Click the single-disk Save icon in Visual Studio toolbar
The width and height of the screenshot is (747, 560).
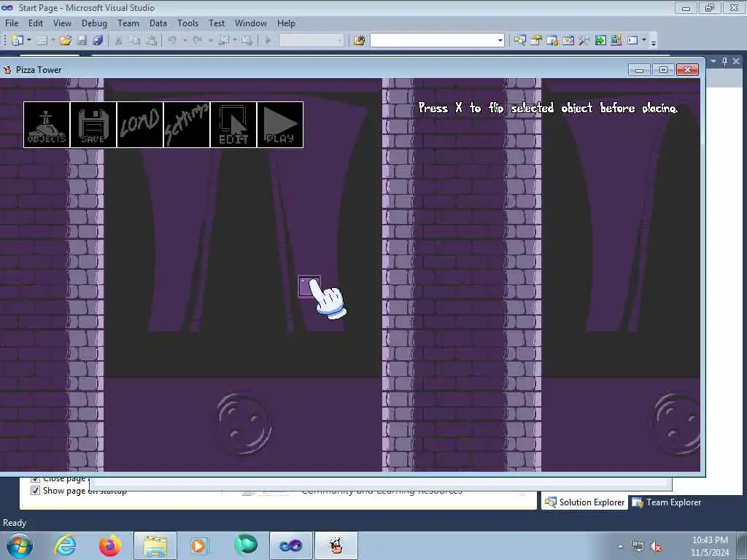pyautogui.click(x=82, y=41)
